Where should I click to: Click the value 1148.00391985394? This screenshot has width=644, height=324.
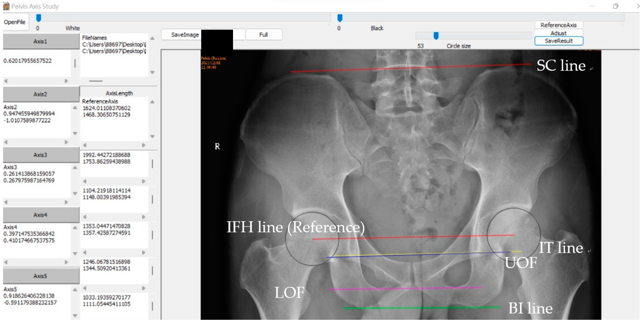pos(107,197)
